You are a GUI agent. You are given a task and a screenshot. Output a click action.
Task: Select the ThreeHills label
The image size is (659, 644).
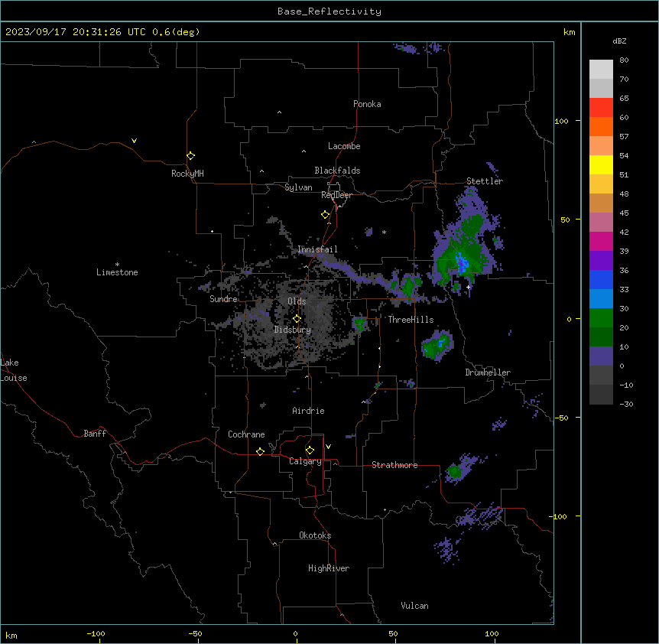pyautogui.click(x=411, y=320)
